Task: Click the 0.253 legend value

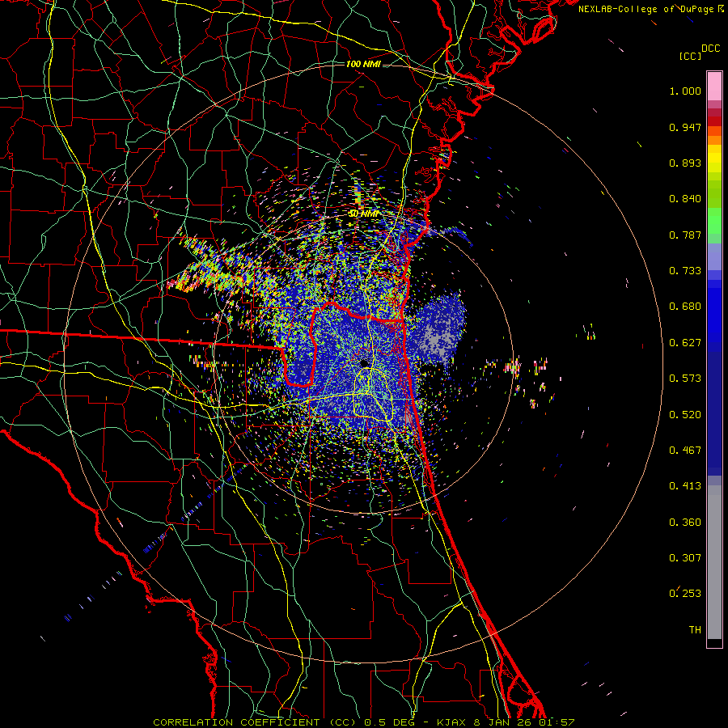Action: (685, 594)
